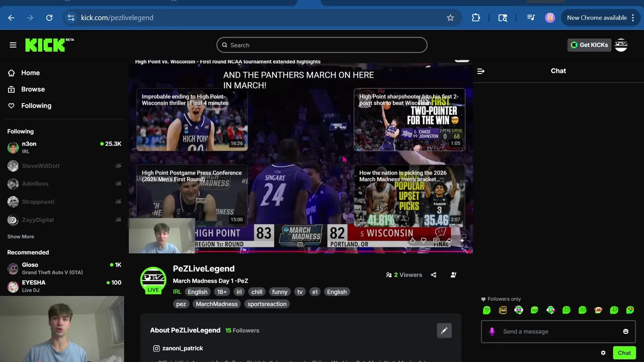Click the 18+ tag
The height and width of the screenshot is (362, 644).
click(222, 292)
